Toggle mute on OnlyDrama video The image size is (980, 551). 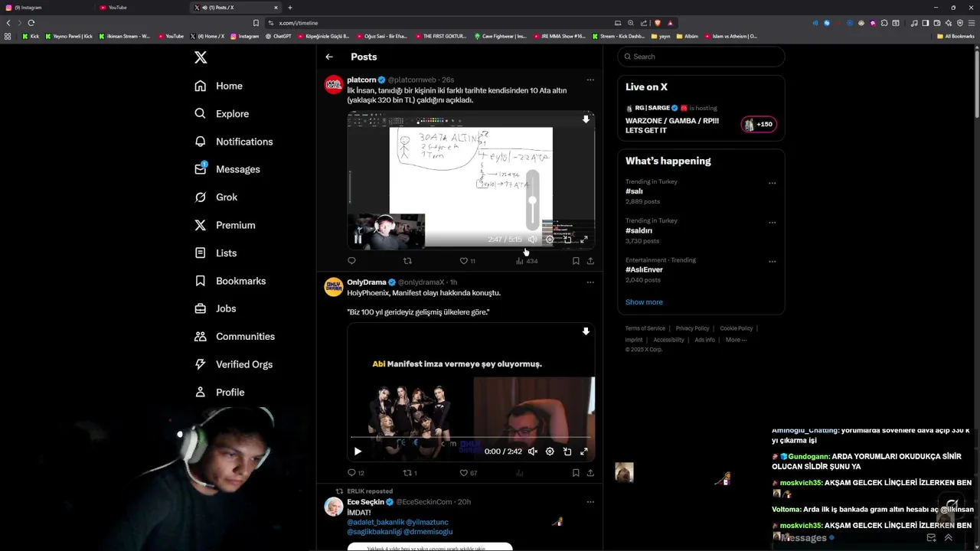[x=532, y=452]
